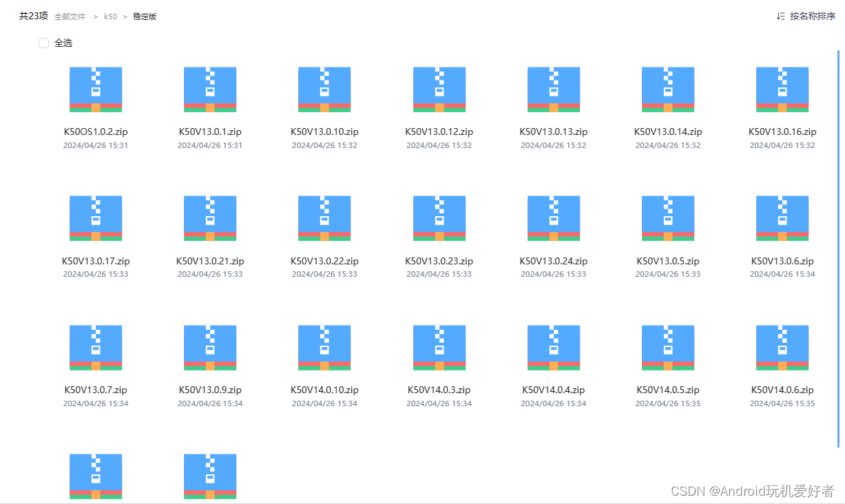Screen dimensions: 845x504
Task: Click the K50OS1.0.2.zip file name
Action: coord(96,132)
